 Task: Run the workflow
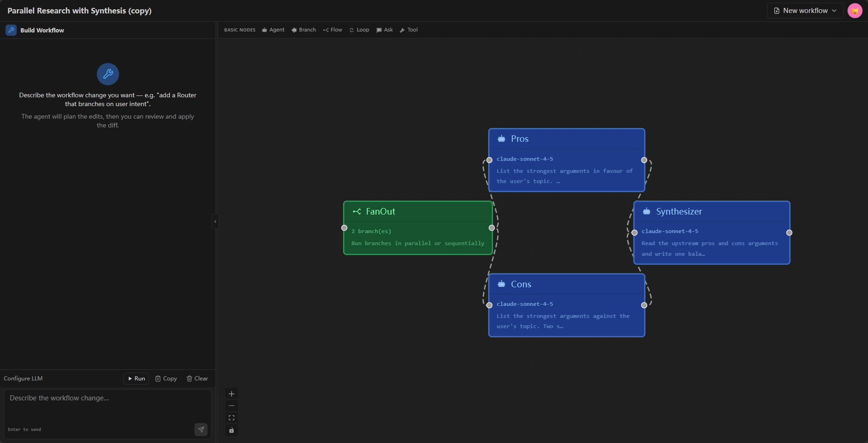coord(136,379)
